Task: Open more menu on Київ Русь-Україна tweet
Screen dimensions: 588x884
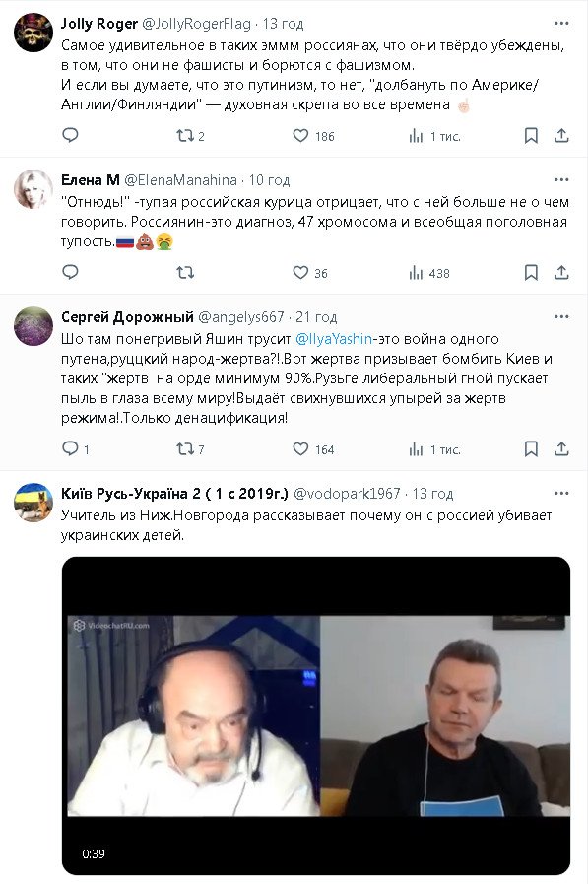Action: click(561, 494)
